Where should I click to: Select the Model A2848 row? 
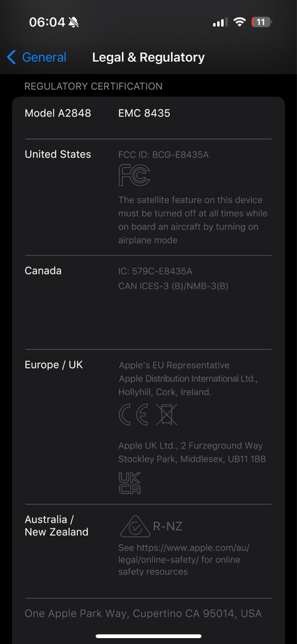[148, 114]
